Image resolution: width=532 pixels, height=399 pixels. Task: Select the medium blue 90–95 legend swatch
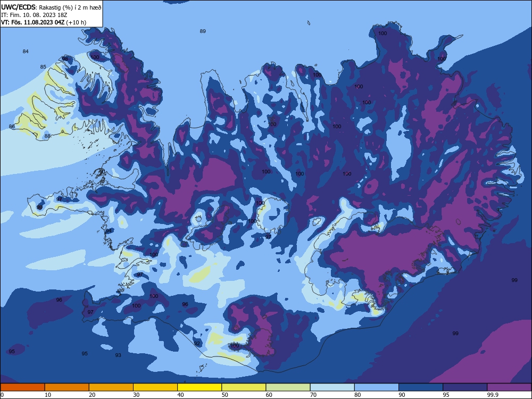click(421, 387)
